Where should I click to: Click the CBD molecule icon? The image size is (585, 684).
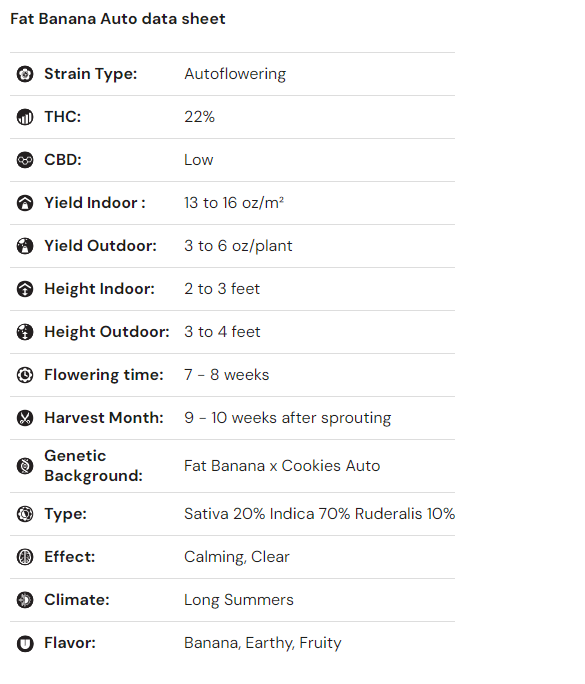(25, 160)
